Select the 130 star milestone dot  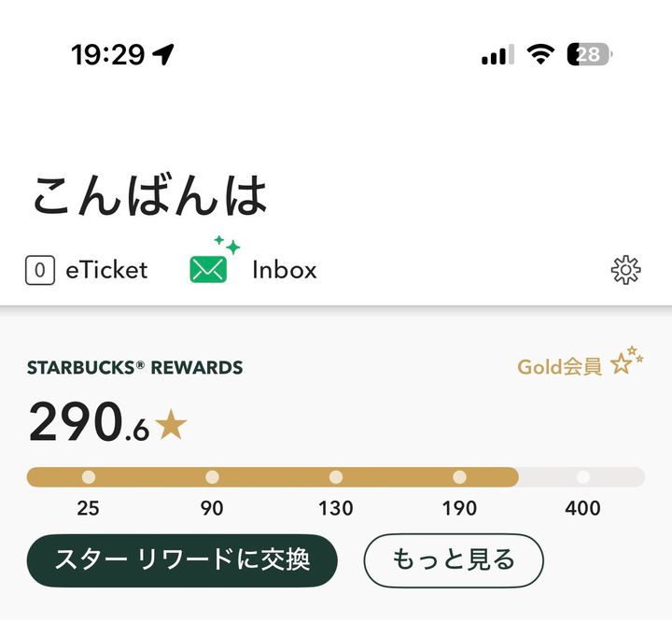pyautogui.click(x=336, y=477)
